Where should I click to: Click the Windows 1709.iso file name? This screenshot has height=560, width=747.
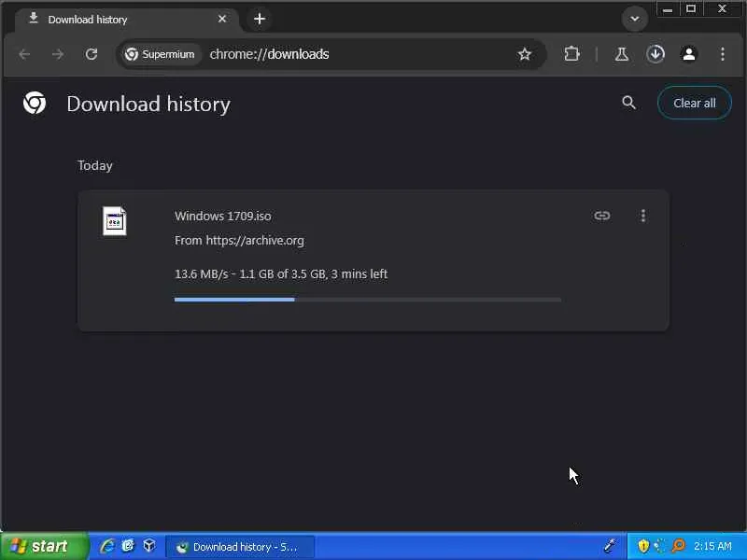pyautogui.click(x=223, y=217)
